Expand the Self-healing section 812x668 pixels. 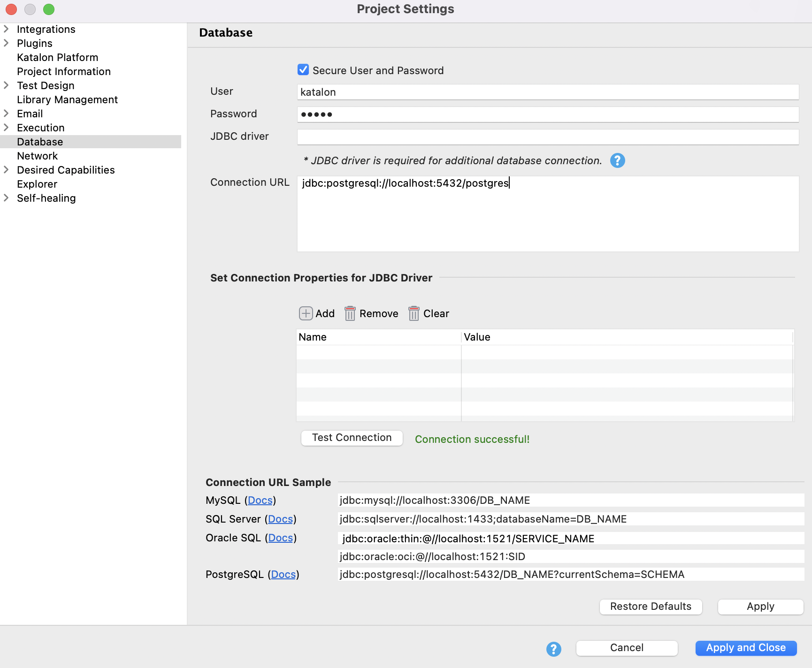7,198
